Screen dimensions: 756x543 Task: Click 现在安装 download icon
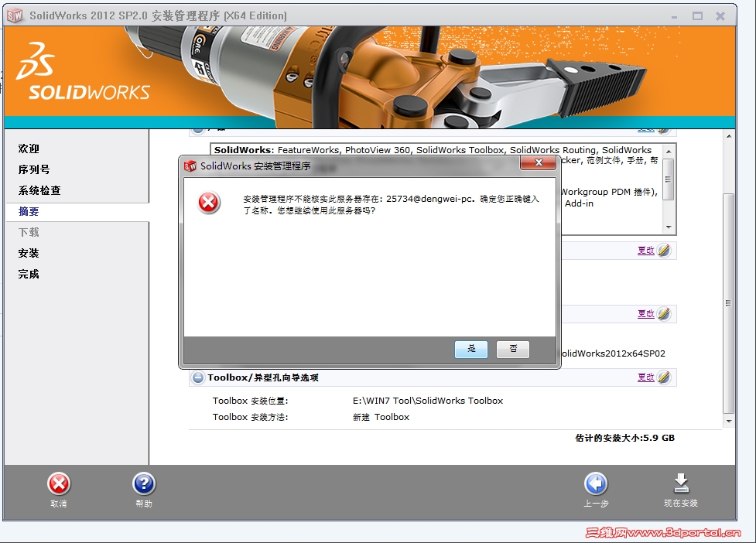pos(681,483)
